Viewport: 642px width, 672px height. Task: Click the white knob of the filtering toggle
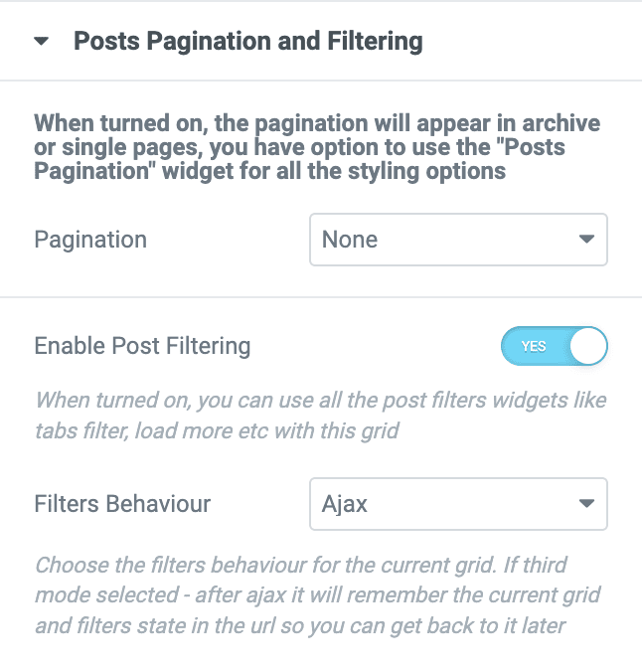pos(587,347)
